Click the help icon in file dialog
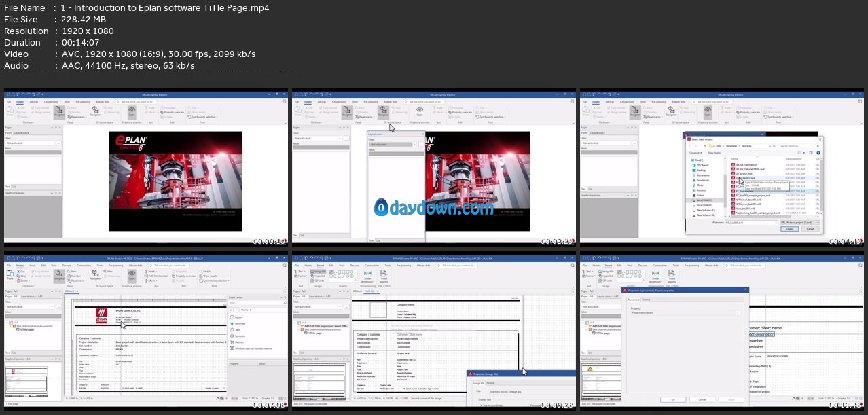 point(818,153)
